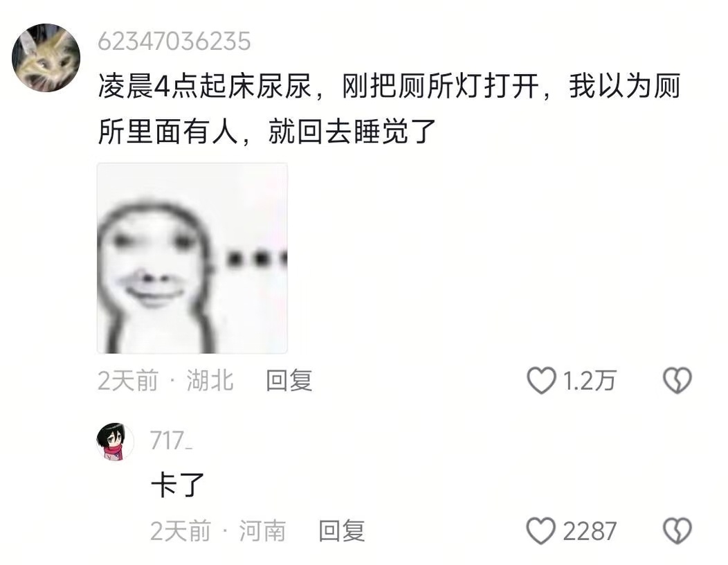This screenshot has width=728, height=565.
Task: Tap the phrase 就回去睡觉了 in the comment
Action: point(352,132)
